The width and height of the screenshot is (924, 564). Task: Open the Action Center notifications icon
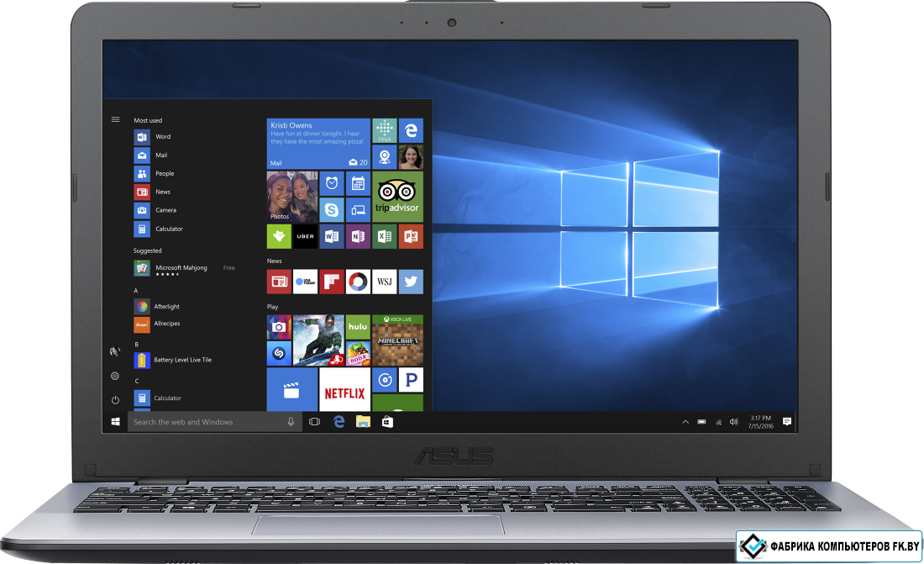[787, 422]
